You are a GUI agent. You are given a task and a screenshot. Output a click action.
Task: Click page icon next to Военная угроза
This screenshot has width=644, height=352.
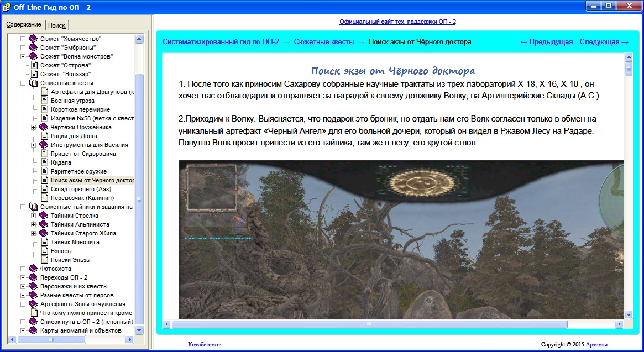(45, 101)
